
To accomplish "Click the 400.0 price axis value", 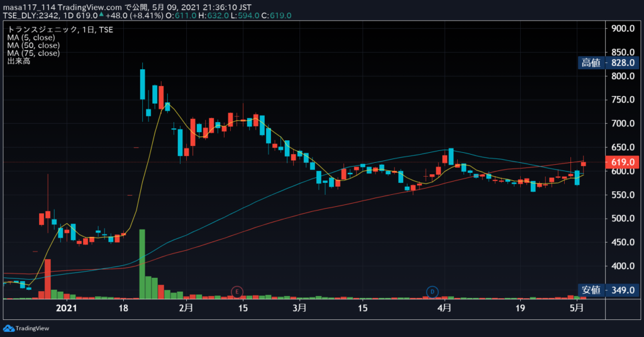I will tap(623, 266).
